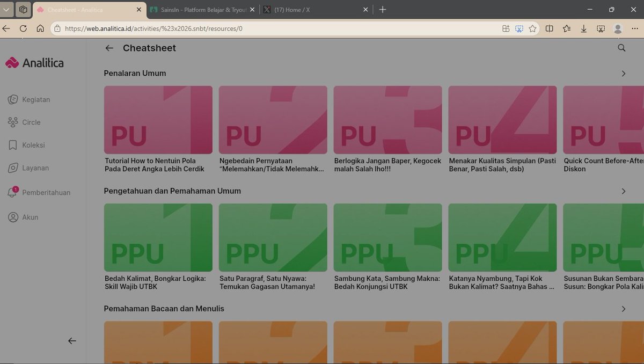Click the screenshot icon in the address bar

[x=519, y=28]
